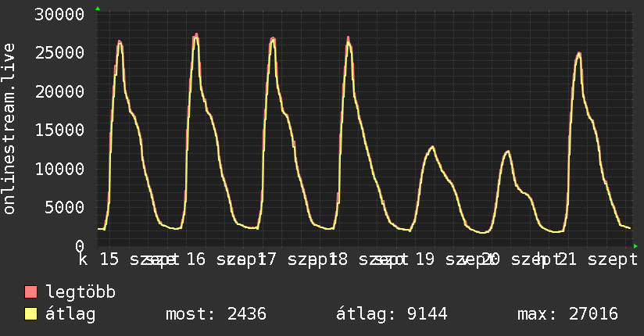
Task: Click the legtöbb legend label
Action: (x=80, y=291)
